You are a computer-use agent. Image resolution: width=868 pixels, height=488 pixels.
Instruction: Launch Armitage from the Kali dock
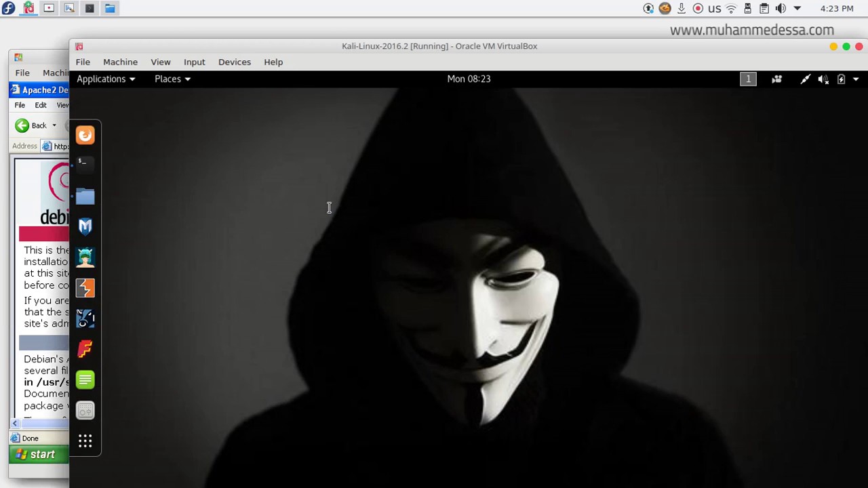point(85,257)
